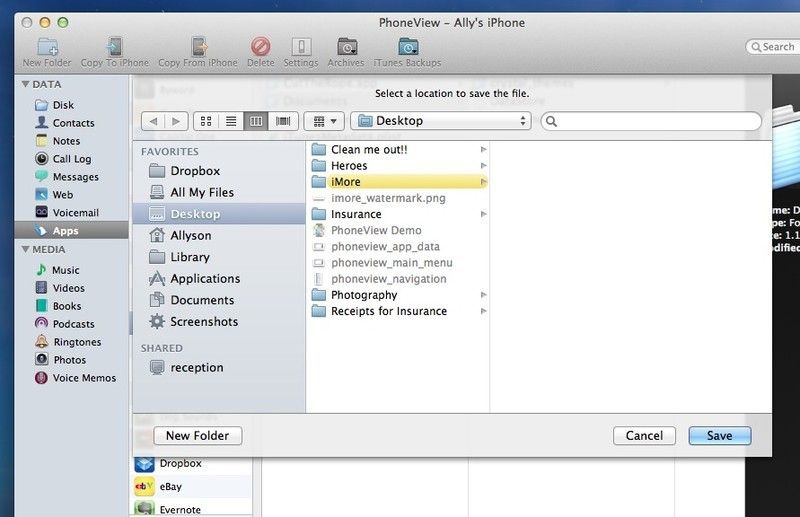The width and height of the screenshot is (800, 517).
Task: Open Settings from the toolbar
Action: 300,47
